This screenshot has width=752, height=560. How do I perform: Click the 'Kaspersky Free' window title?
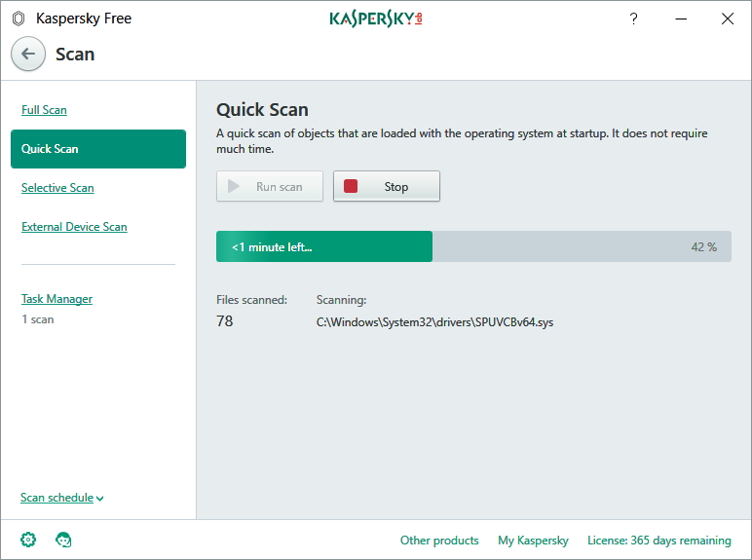[x=84, y=19]
